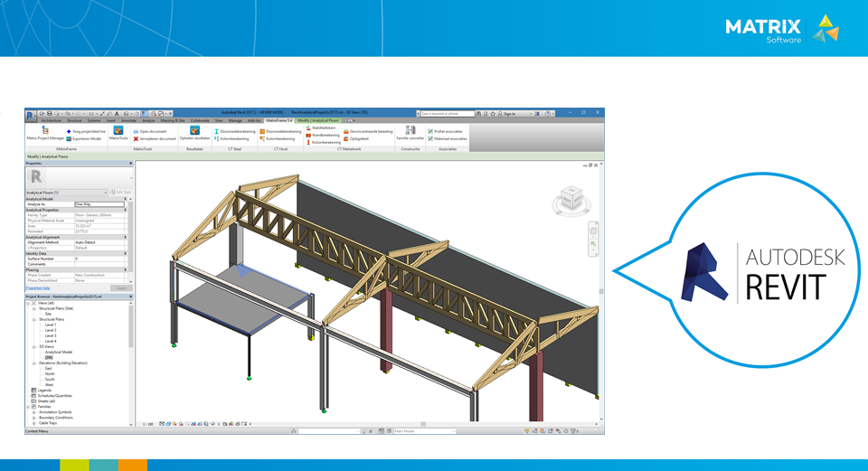The height and width of the screenshot is (471, 868).
Task: Select Modify | Analytical Floors contextual tab
Action: (x=318, y=120)
